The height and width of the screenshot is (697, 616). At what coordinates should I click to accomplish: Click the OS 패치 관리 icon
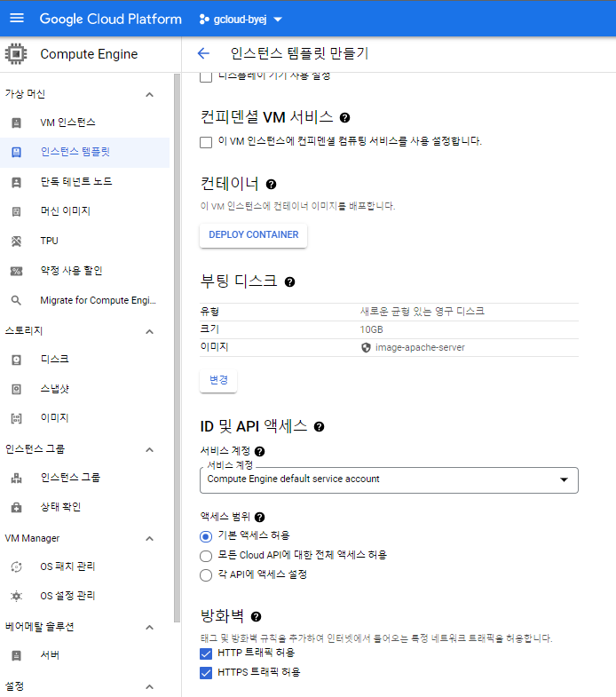click(x=17, y=566)
